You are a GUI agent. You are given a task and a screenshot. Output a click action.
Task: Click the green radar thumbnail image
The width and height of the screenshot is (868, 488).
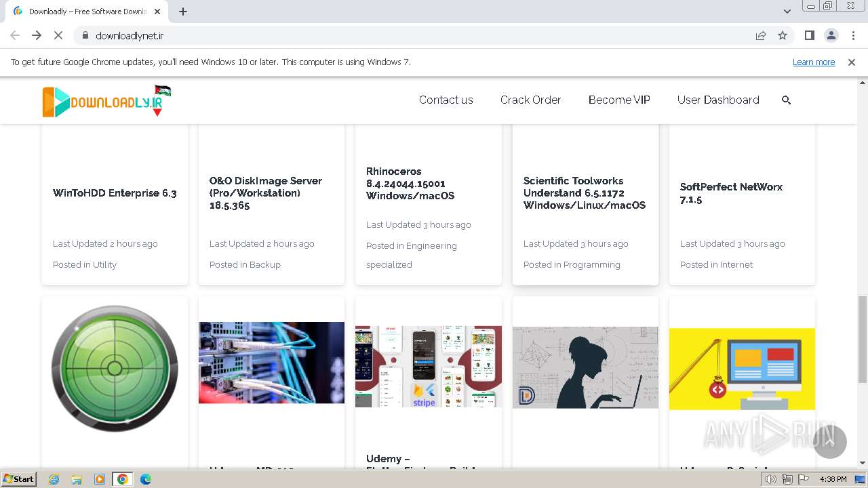click(115, 368)
